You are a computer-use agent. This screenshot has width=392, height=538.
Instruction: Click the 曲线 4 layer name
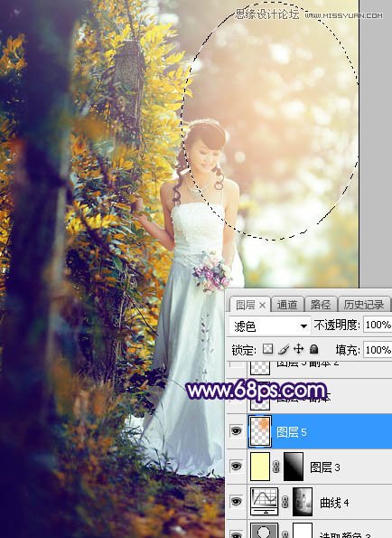pyautogui.click(x=334, y=503)
